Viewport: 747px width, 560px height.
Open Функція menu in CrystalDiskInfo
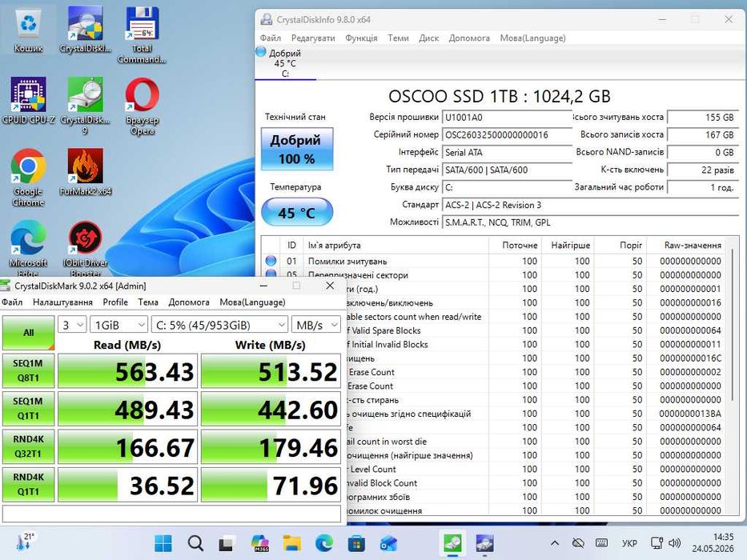(361, 38)
